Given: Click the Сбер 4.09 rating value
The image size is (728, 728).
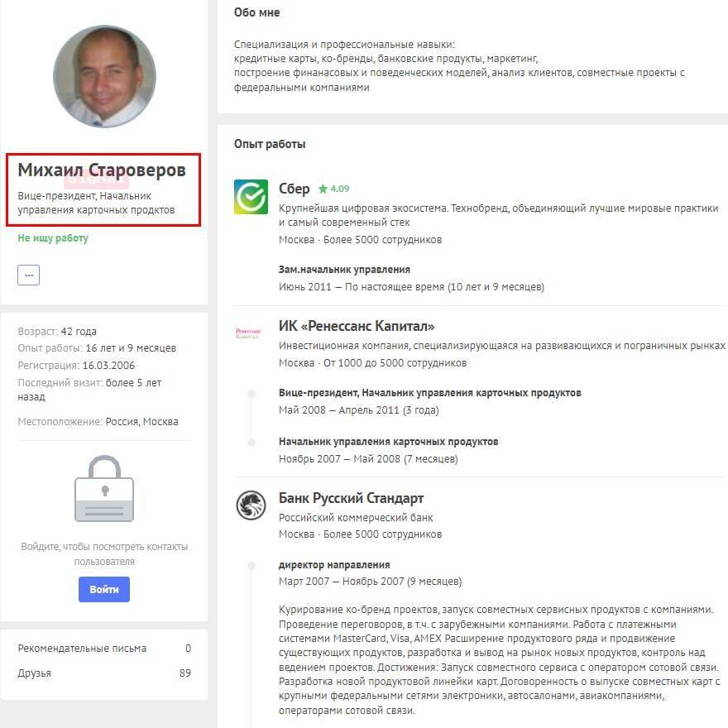Looking at the screenshot, I should [339, 189].
